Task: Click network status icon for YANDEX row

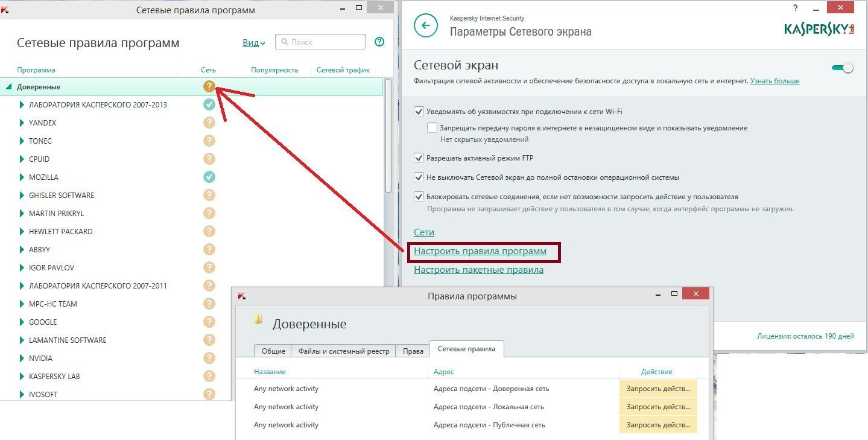Action: [x=209, y=123]
